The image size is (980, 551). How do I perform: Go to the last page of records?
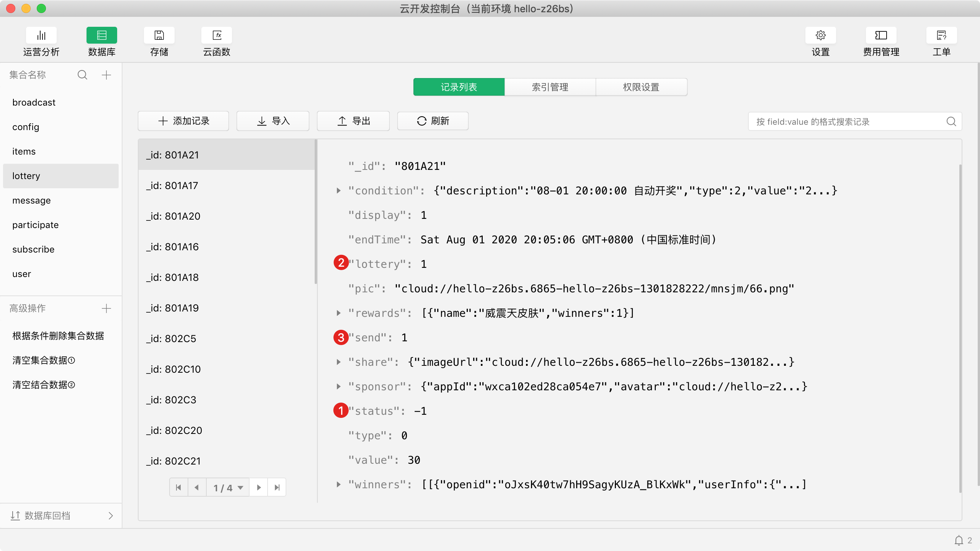pos(277,487)
